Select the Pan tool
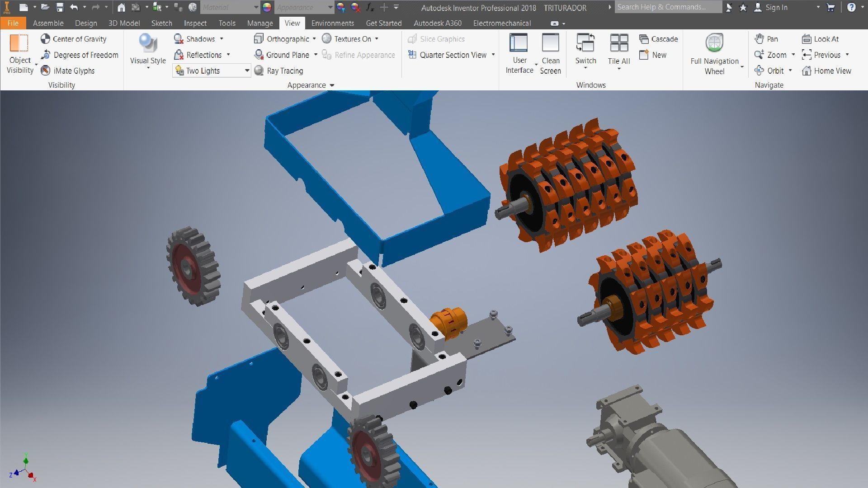 coord(766,39)
